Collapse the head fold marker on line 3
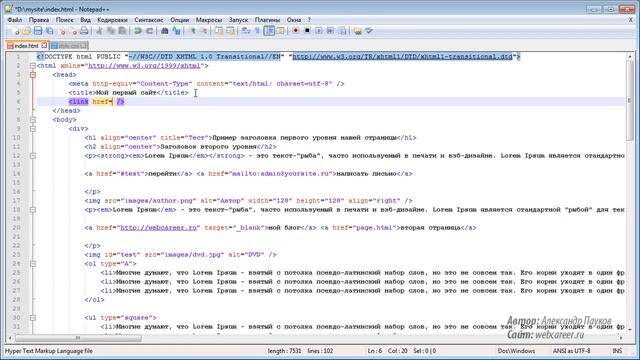This screenshot has height=360, width=640. (33, 75)
